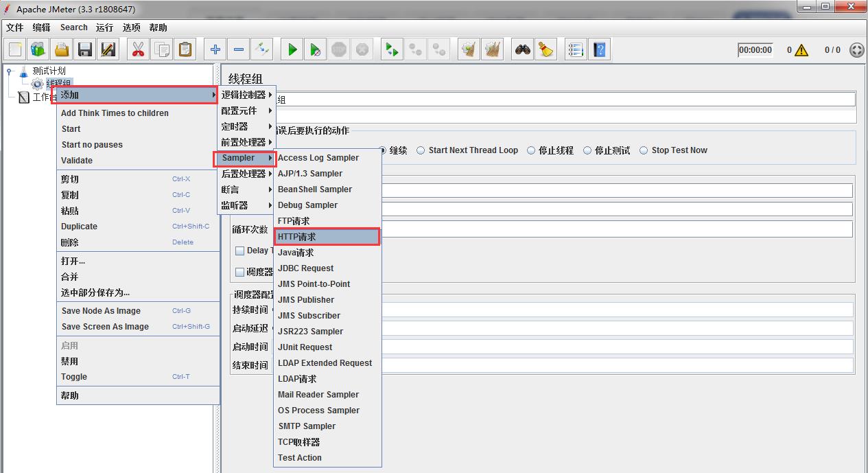Screen dimensions: 868x473
Task: Click the Toggle enable/disable icon
Action: coord(262,49)
